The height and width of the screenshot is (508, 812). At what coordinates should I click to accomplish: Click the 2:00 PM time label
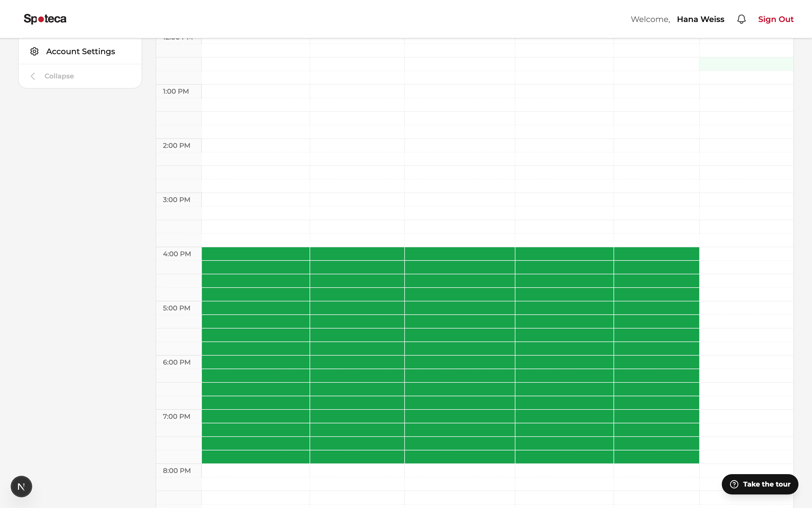pyautogui.click(x=176, y=145)
